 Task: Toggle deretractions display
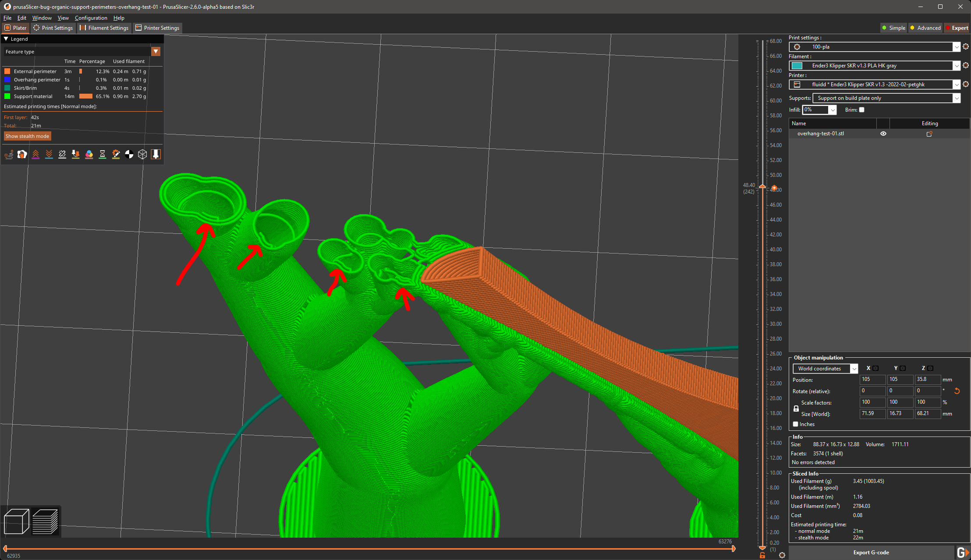pyautogui.click(x=49, y=154)
